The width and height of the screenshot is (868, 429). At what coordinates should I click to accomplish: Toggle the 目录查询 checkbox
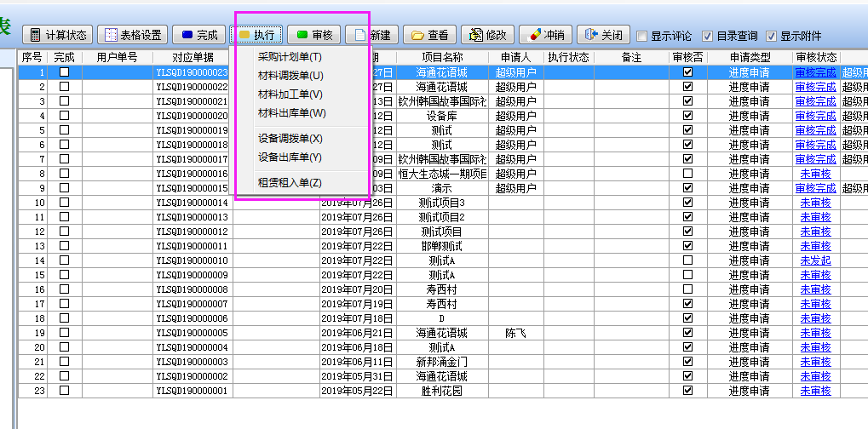pyautogui.click(x=707, y=37)
